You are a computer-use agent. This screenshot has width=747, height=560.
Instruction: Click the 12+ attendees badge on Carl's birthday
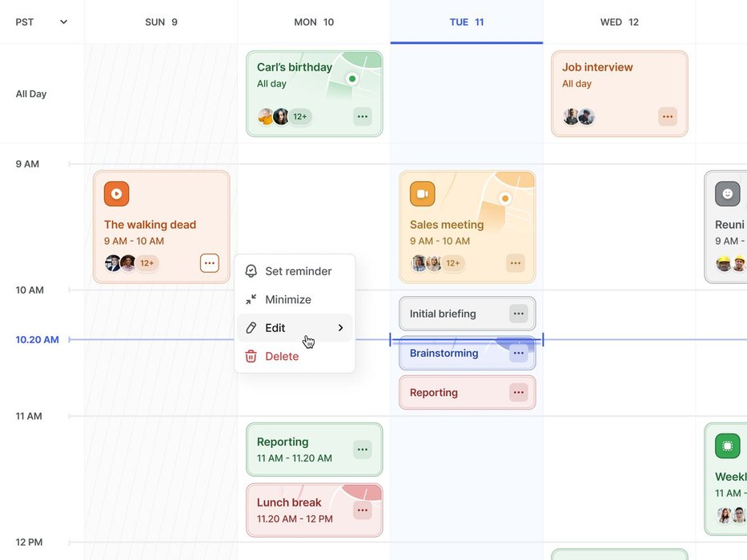tap(300, 117)
